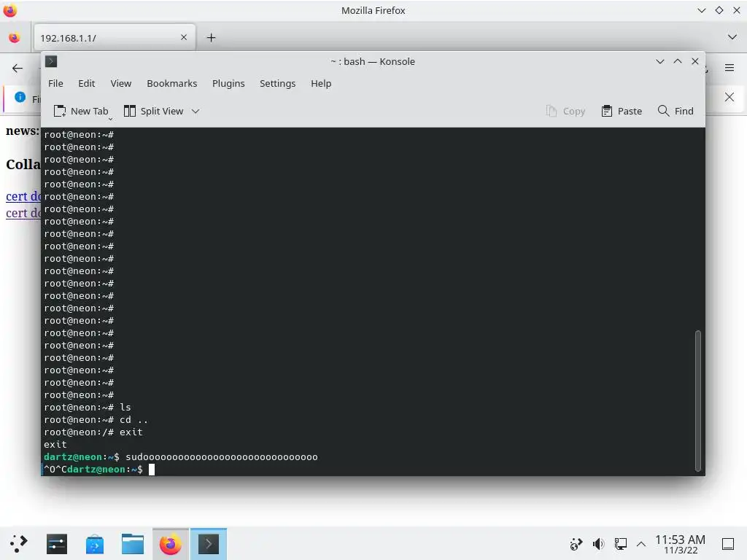This screenshot has width=747, height=560.
Task: Click the sudooooo command line text
Action: (x=222, y=457)
